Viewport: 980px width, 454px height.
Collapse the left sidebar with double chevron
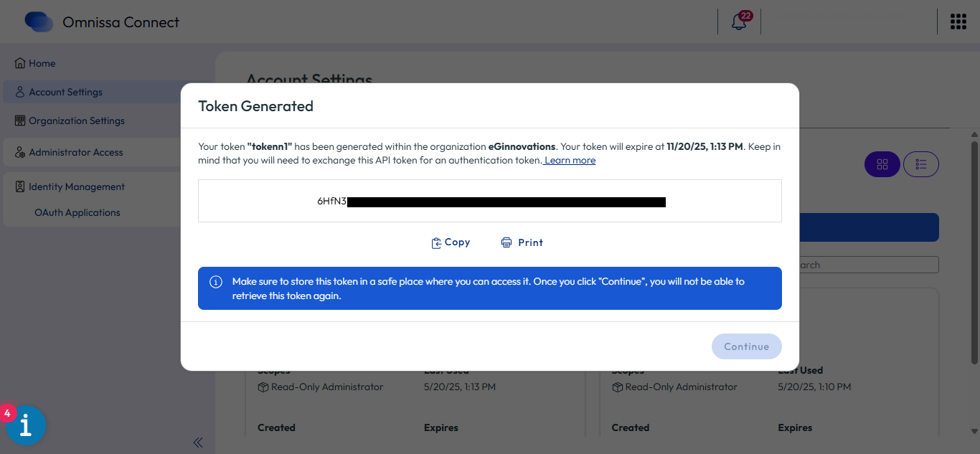tap(198, 443)
